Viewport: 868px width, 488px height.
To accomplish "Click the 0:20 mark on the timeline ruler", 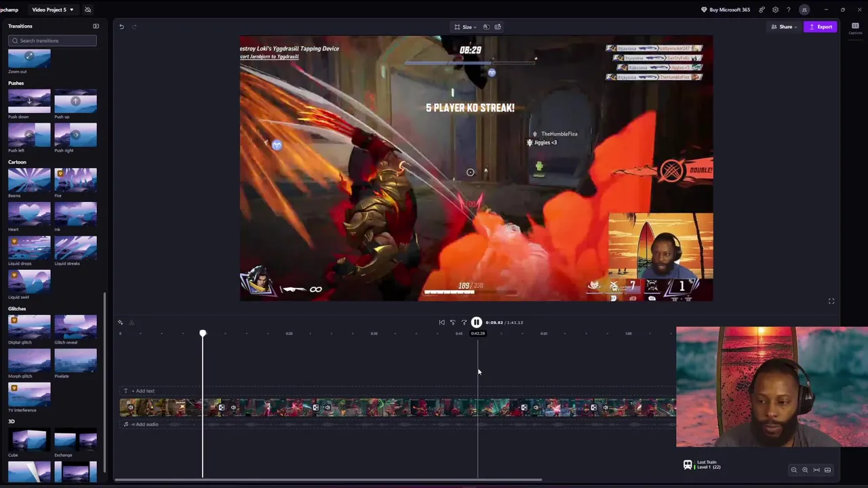I will click(x=289, y=333).
